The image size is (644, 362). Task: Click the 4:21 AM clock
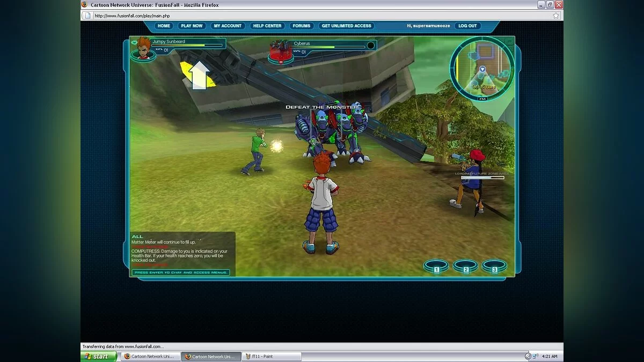click(550, 356)
